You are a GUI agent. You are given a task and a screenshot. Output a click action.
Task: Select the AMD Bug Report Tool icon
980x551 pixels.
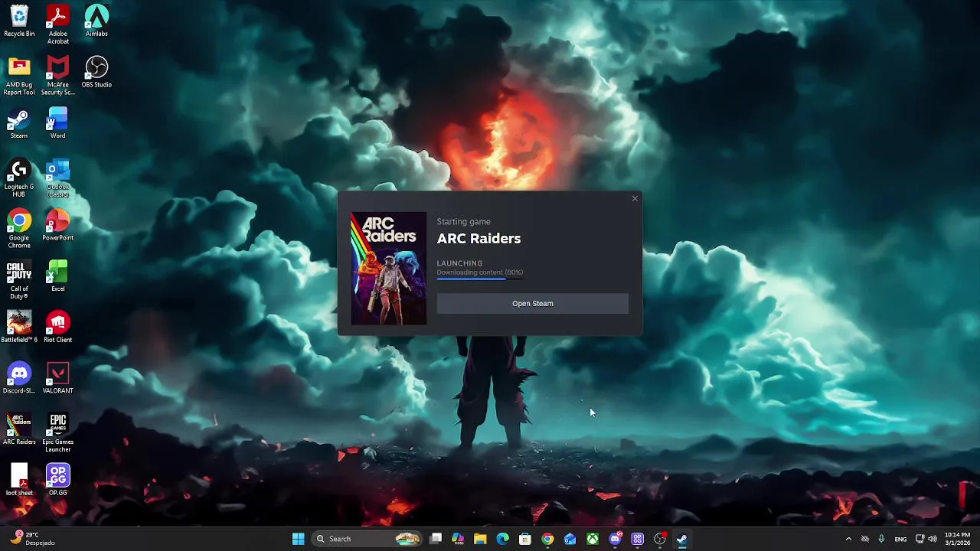coord(19,76)
